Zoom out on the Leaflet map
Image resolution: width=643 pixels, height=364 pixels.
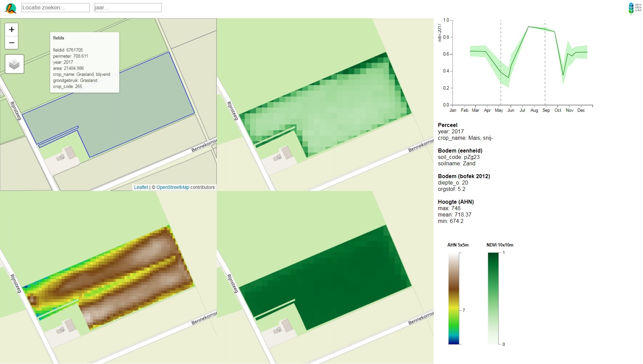click(x=11, y=43)
